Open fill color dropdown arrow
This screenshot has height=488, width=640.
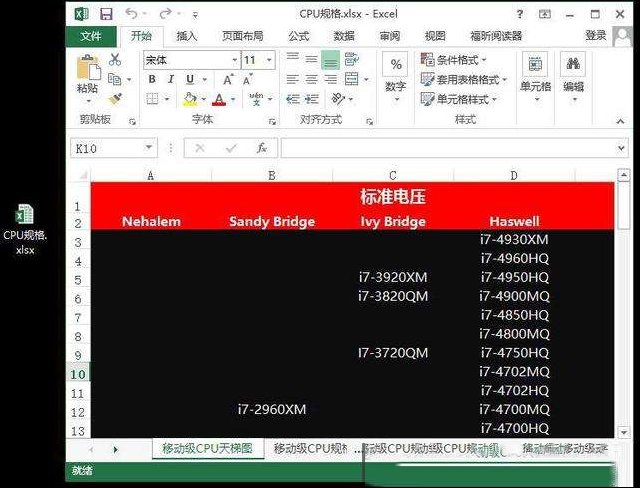pyautogui.click(x=204, y=99)
